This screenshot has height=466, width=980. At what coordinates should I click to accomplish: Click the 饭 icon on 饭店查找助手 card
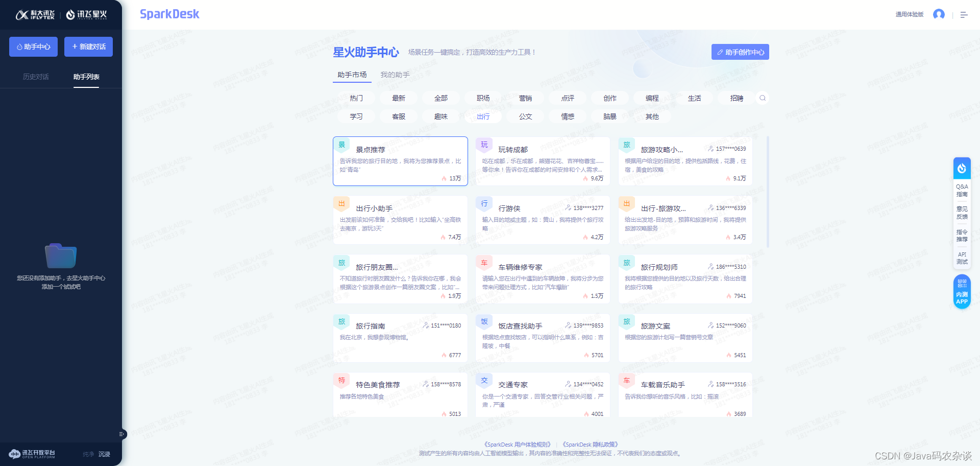click(x=484, y=321)
